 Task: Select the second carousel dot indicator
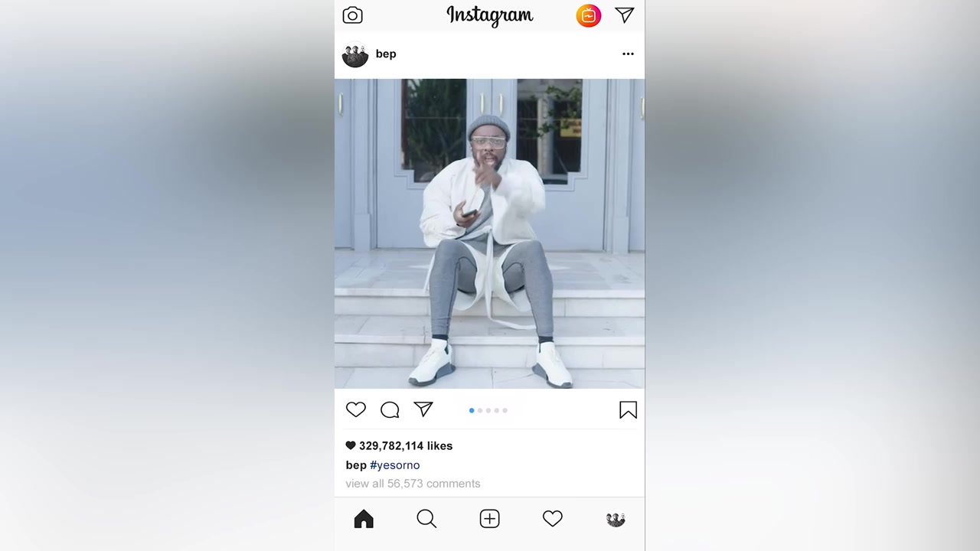tap(480, 410)
